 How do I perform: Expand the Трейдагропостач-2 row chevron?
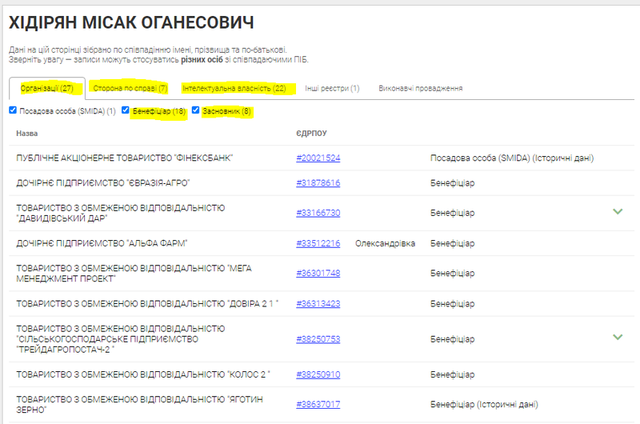tap(617, 337)
